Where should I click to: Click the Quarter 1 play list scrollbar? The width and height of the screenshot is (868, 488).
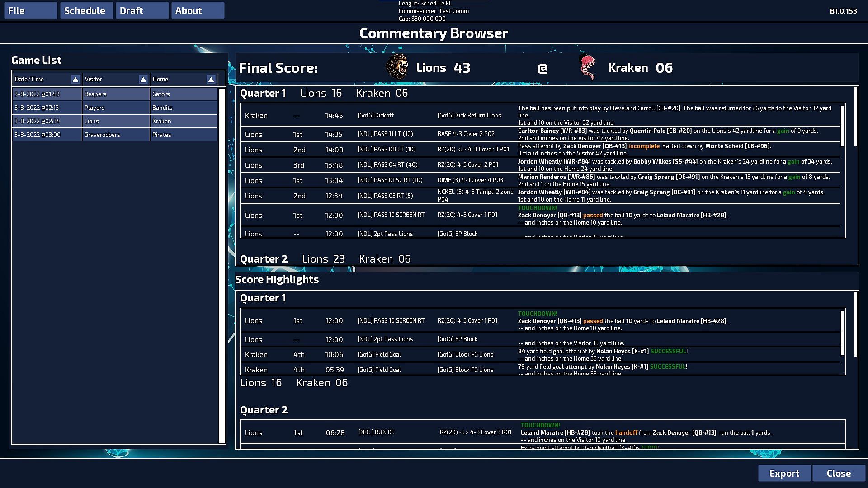[842, 126]
